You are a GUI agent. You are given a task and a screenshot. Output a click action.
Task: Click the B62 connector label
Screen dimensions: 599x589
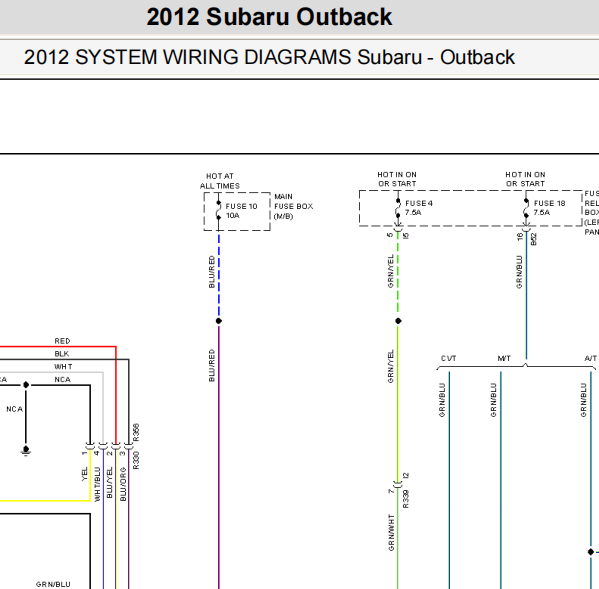point(534,239)
